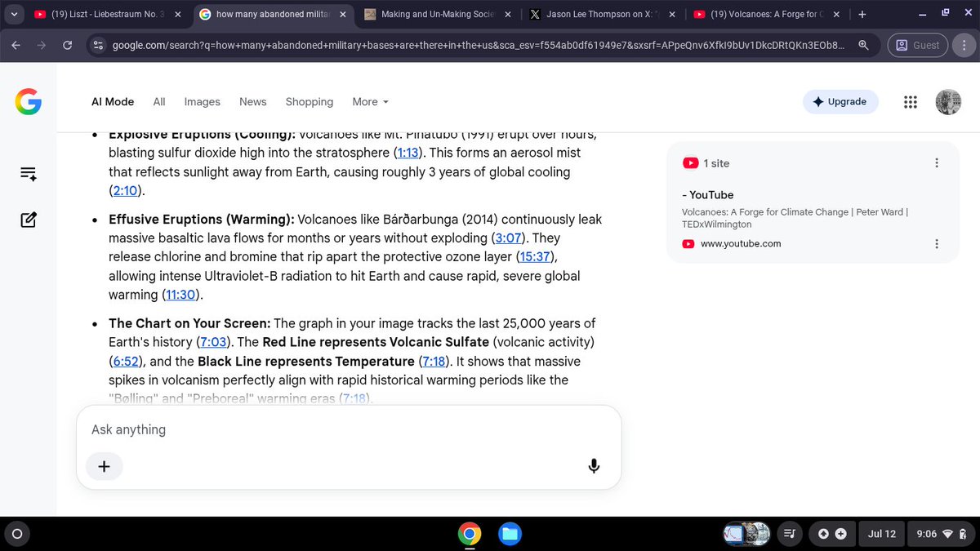Click the Upgrade button

click(840, 102)
